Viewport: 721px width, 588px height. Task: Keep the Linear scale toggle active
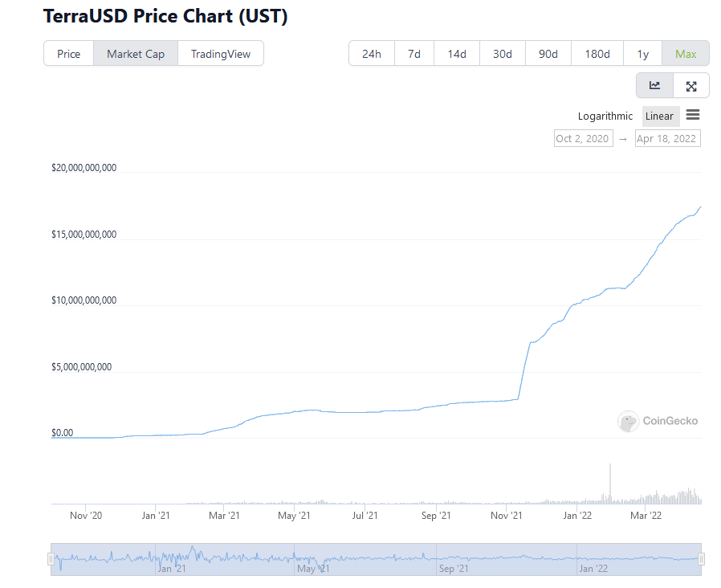[x=660, y=116]
